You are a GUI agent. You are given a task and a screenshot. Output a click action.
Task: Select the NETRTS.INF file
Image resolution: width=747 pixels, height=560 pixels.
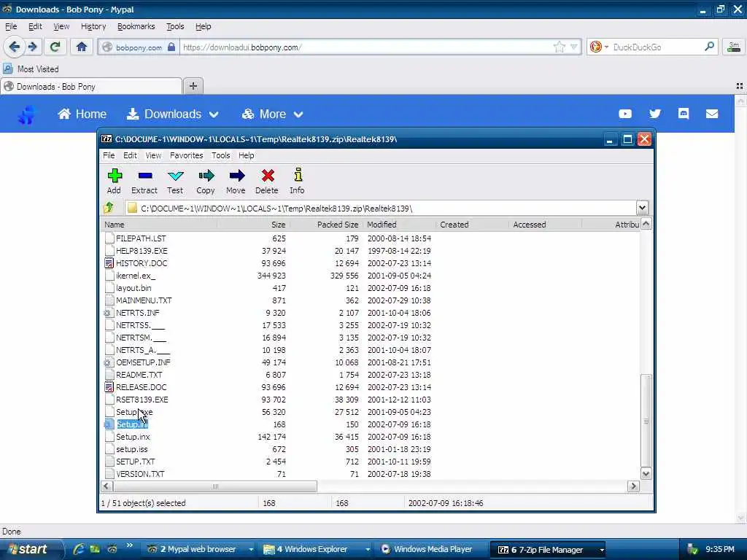137,313
